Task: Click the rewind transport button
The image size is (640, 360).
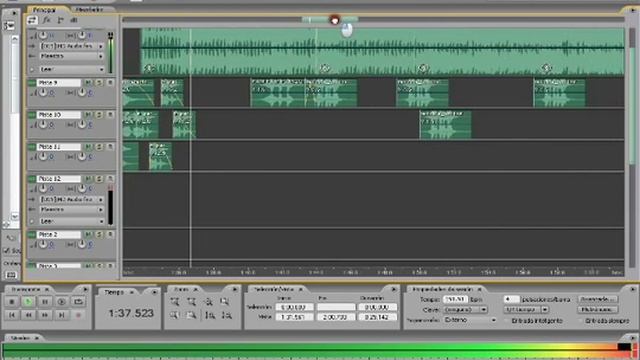Action: tap(28, 315)
